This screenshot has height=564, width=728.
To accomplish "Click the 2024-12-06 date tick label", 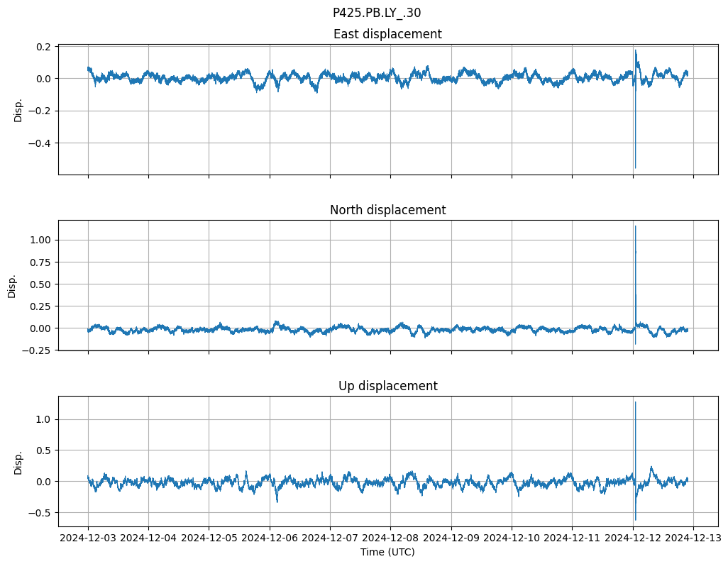I will pos(270,538).
